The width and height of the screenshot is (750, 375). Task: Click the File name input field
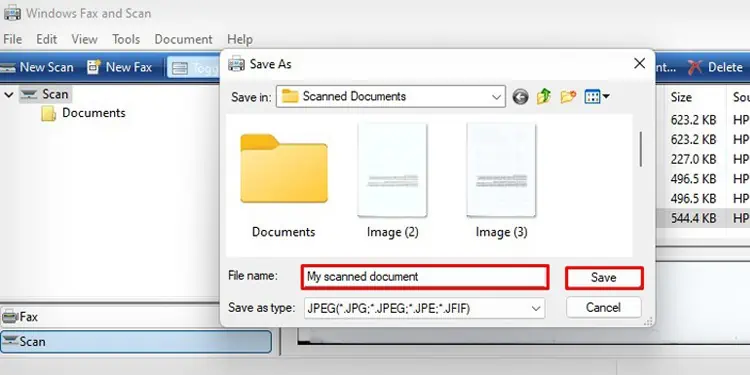[x=425, y=277]
